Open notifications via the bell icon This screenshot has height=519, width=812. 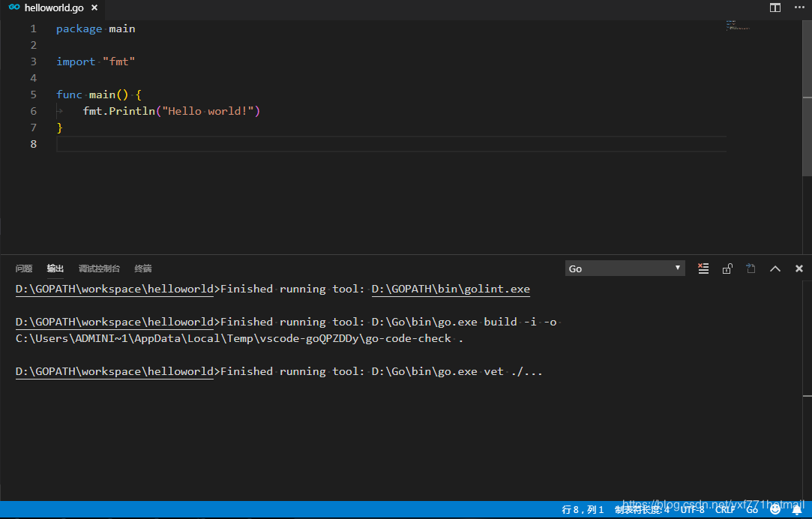point(796,510)
